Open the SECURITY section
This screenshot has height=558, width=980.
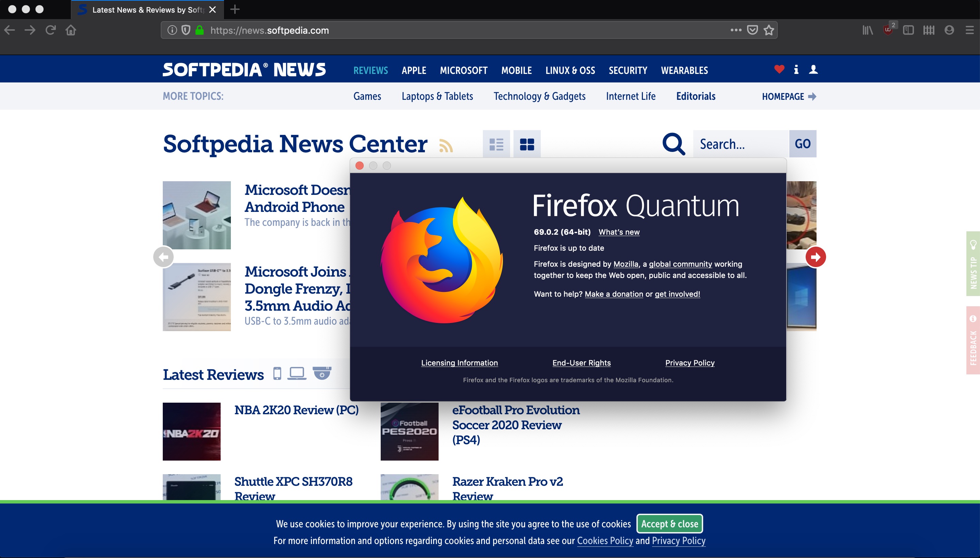pyautogui.click(x=628, y=71)
